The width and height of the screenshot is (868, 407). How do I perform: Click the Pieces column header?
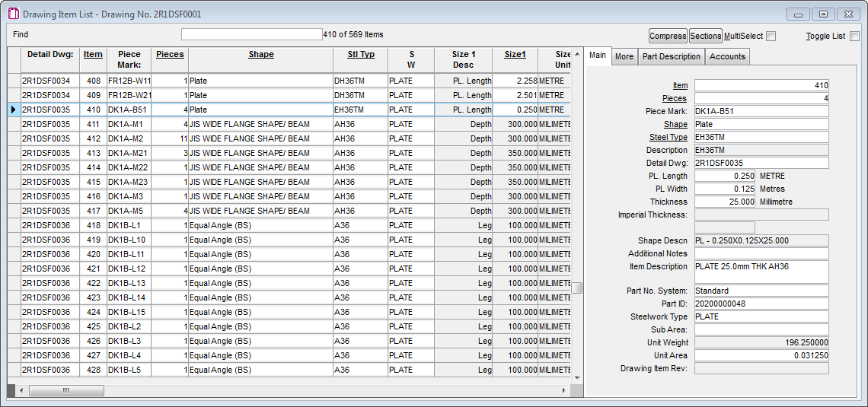coord(170,55)
